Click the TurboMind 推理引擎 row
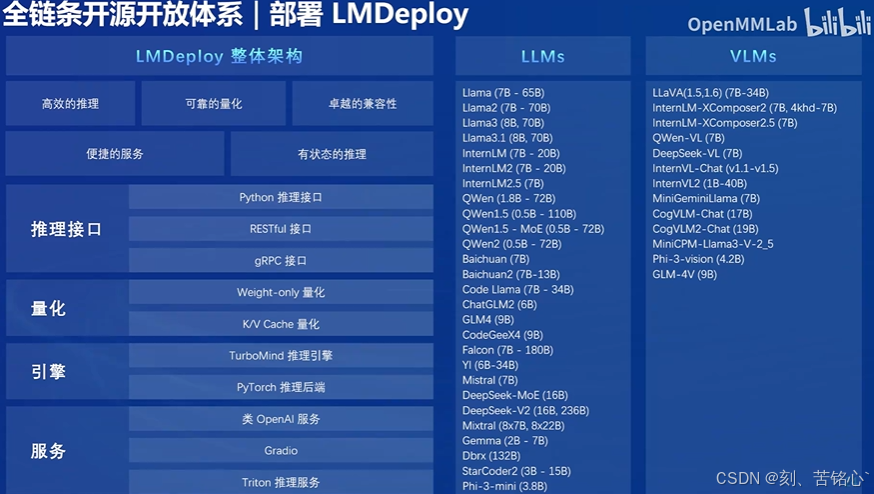 tap(281, 356)
